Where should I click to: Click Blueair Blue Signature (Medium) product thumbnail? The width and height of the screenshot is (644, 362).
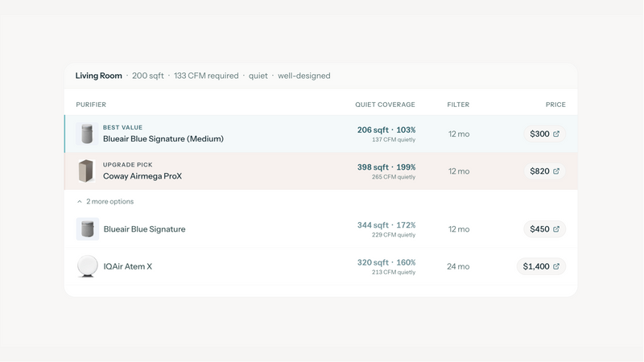tap(87, 134)
